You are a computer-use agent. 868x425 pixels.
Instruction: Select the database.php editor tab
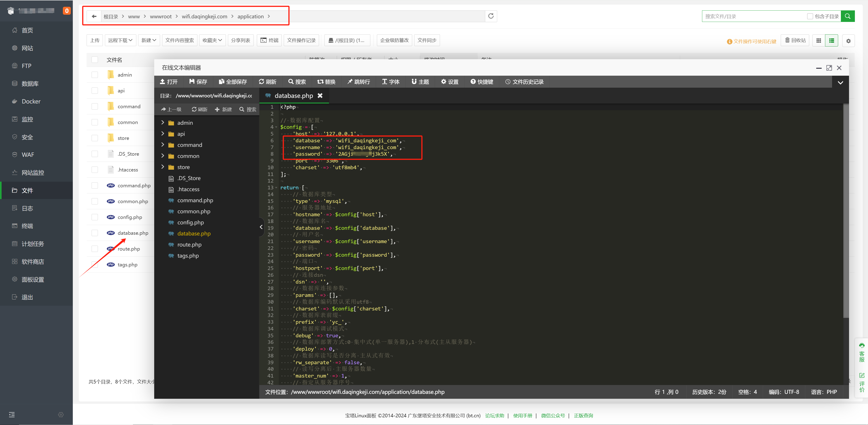293,96
